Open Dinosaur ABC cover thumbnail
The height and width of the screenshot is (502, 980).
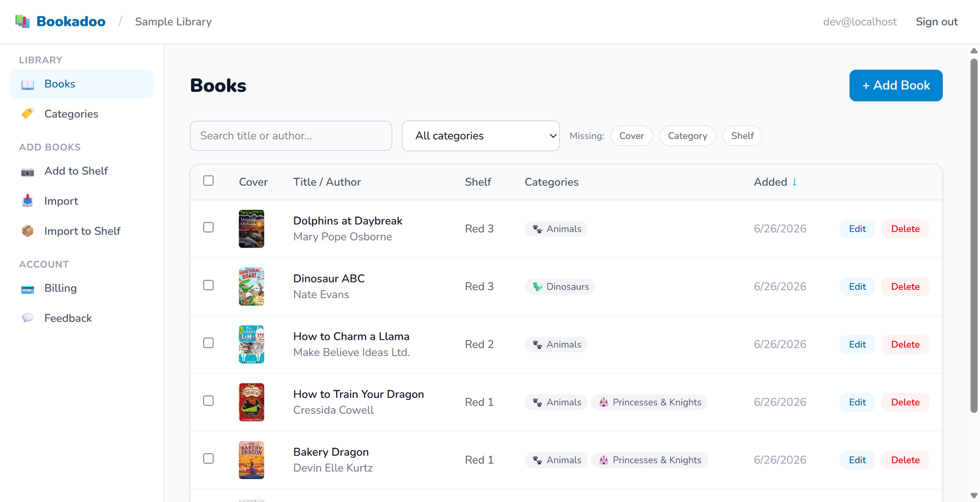pyautogui.click(x=251, y=287)
